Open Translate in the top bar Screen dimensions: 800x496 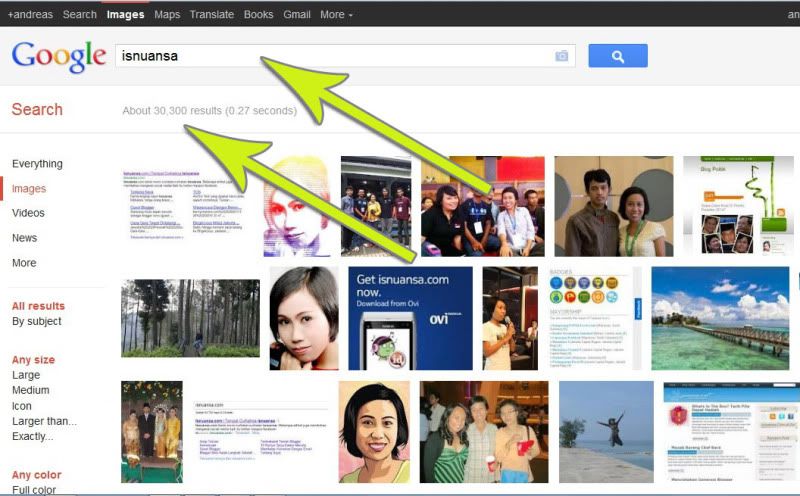coord(212,14)
